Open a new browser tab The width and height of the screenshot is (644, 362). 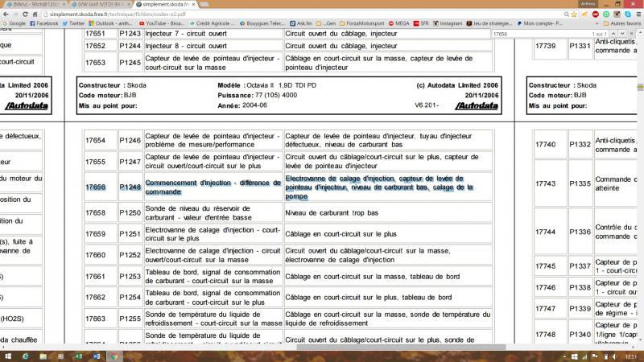204,4
